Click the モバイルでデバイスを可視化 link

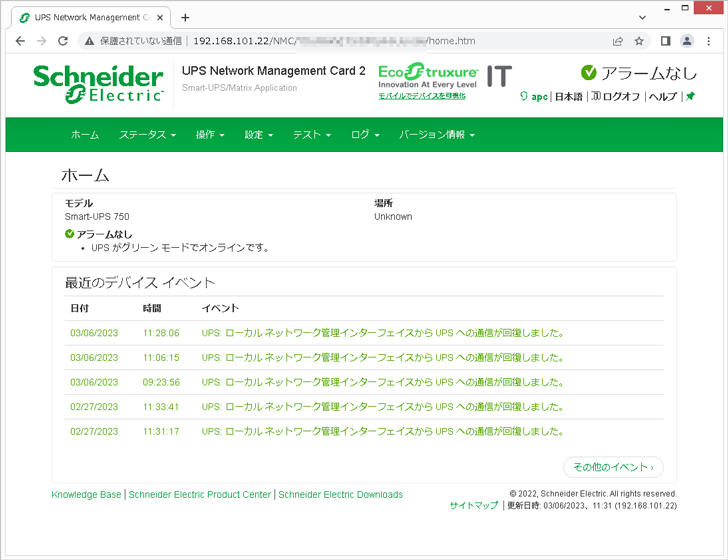(422, 96)
